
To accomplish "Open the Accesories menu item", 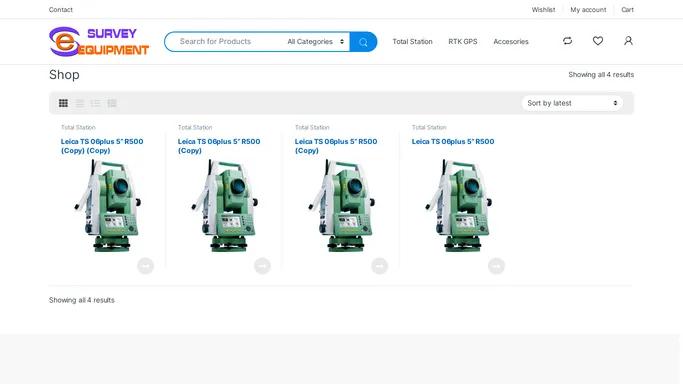I will (511, 42).
